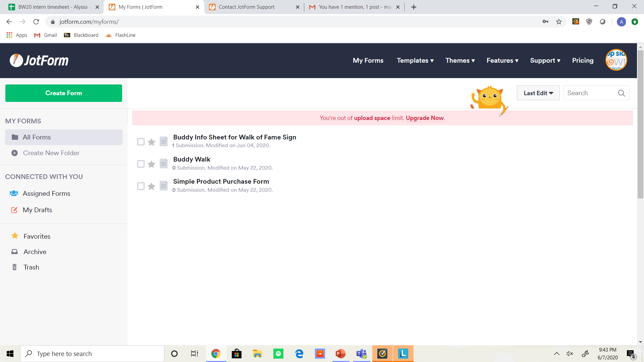Image resolution: width=644 pixels, height=362 pixels.
Task: Click the Upgrade Now link
Action: 425,118
